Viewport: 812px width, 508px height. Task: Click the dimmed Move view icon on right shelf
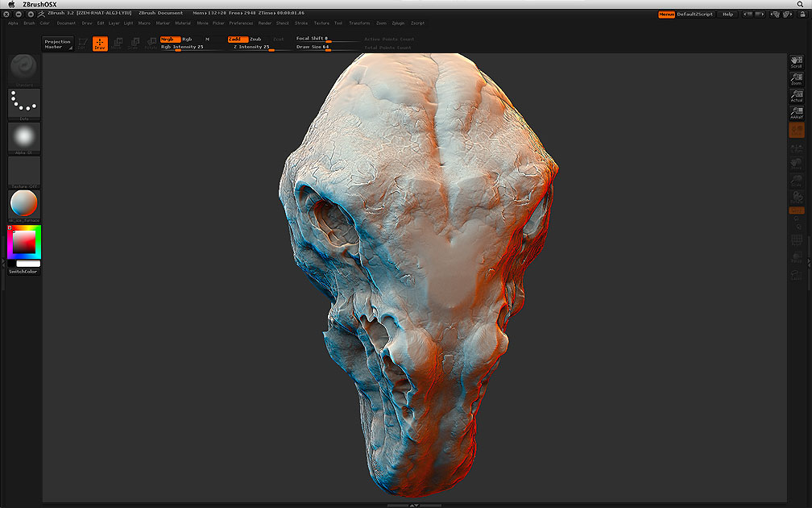pyautogui.click(x=797, y=164)
